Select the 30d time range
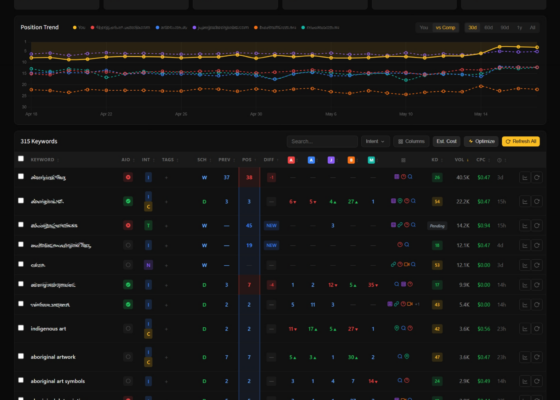Viewport: 560px width, 400px height. (472, 28)
